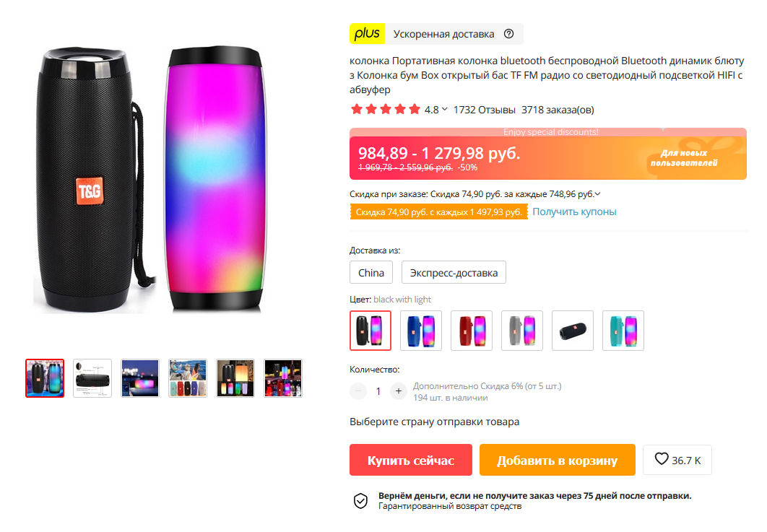767x532 pixels.
Task: Select the plain black speaker color option
Action: pos(573,331)
